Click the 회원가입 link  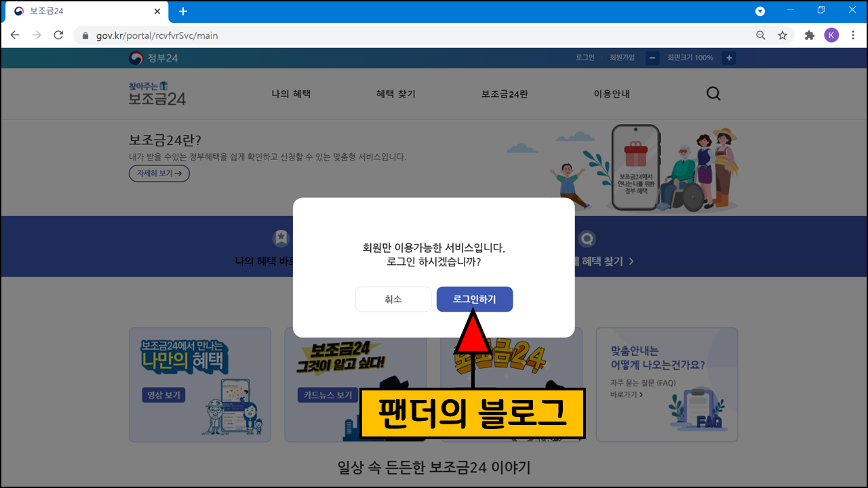click(x=622, y=58)
